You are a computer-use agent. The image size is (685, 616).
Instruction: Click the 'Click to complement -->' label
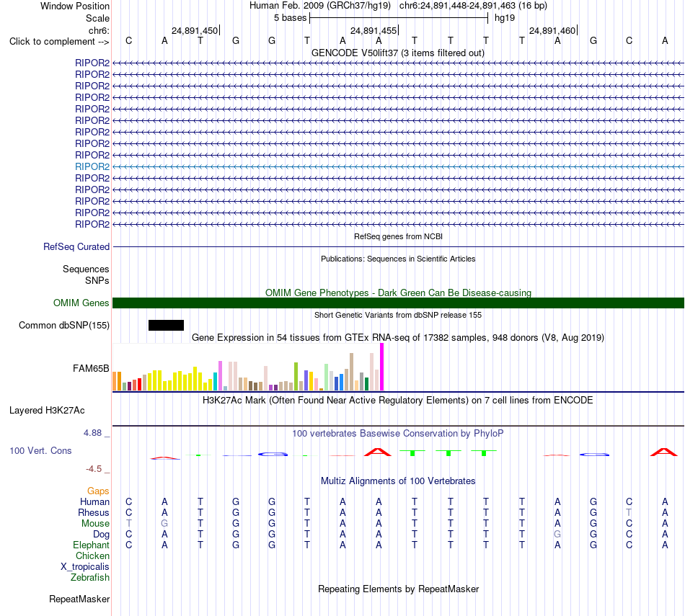point(59,42)
